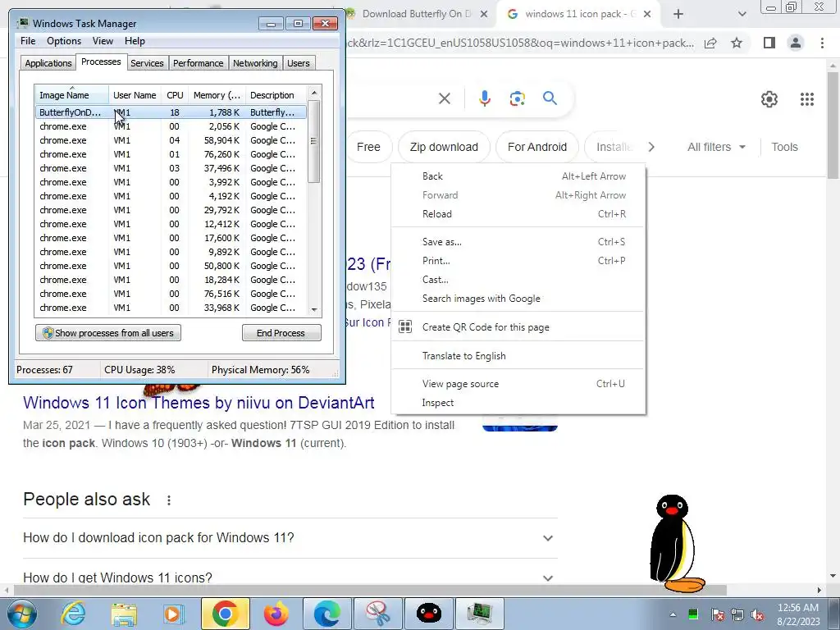This screenshot has height=630, width=840.
Task: Open the Chrome profile avatar
Action: 796,43
